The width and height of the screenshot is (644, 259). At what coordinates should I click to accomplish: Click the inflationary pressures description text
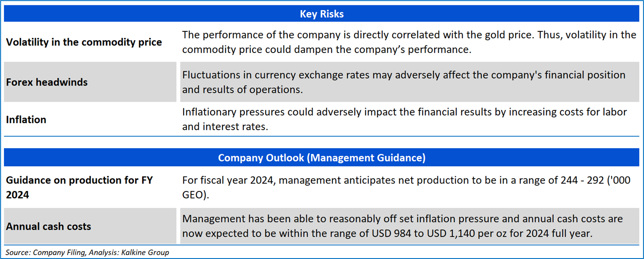click(405, 120)
